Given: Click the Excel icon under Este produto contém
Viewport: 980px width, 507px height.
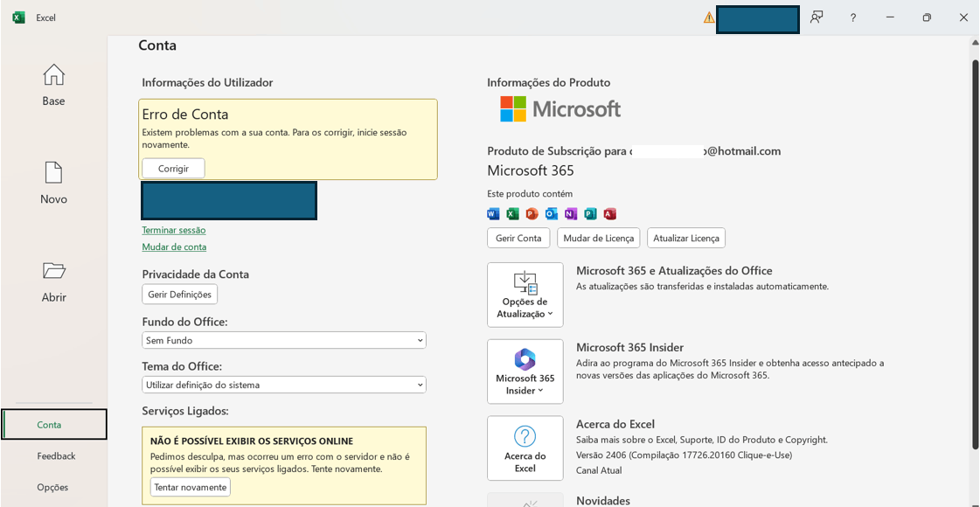Looking at the screenshot, I should [512, 214].
